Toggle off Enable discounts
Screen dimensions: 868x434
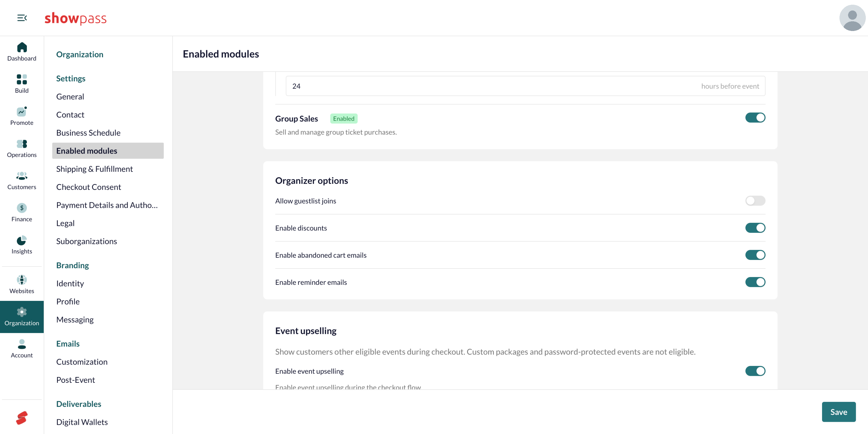[755, 228]
